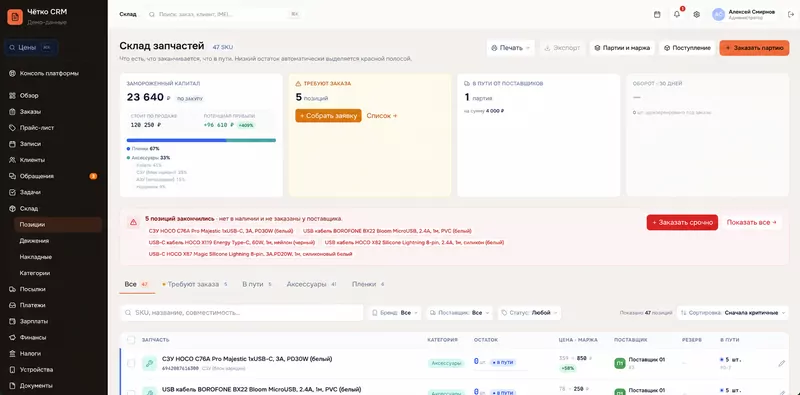Check the СЗУ HOCO C76A Pro Majestic row
Screen dimensions: 800x395
(131, 363)
